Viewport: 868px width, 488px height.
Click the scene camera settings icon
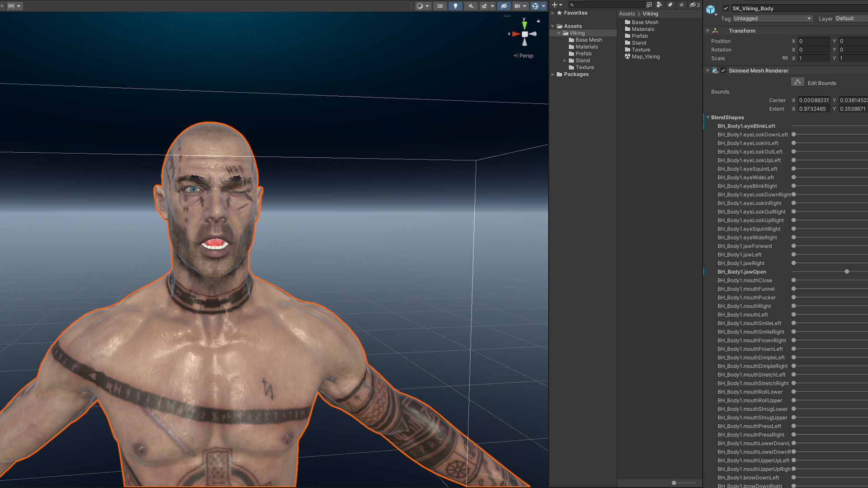pos(517,6)
